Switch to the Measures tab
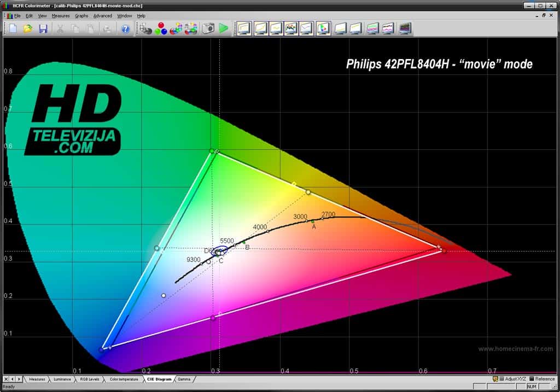 tap(37, 379)
